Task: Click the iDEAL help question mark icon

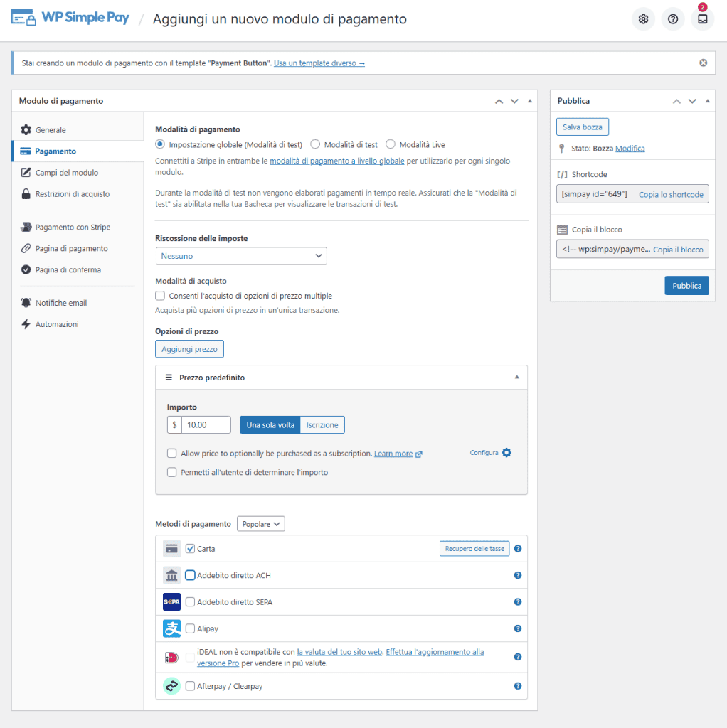Action: [518, 657]
